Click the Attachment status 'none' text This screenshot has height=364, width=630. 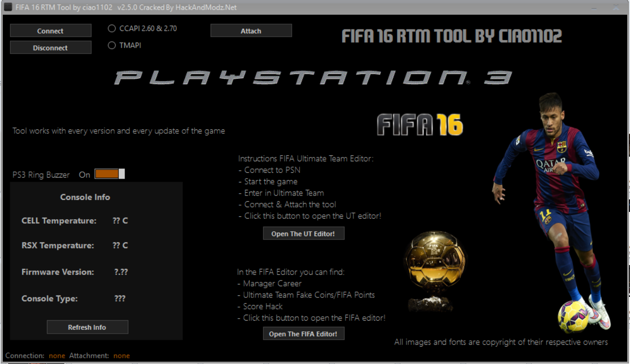[x=122, y=356]
